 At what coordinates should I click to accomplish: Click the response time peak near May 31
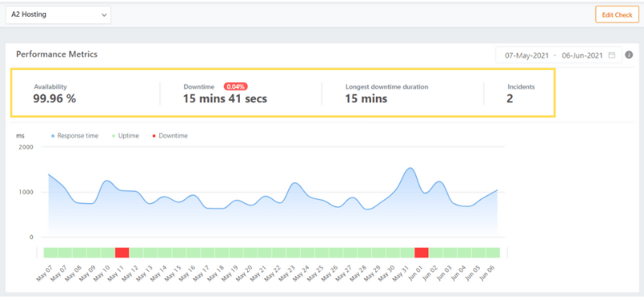click(410, 168)
